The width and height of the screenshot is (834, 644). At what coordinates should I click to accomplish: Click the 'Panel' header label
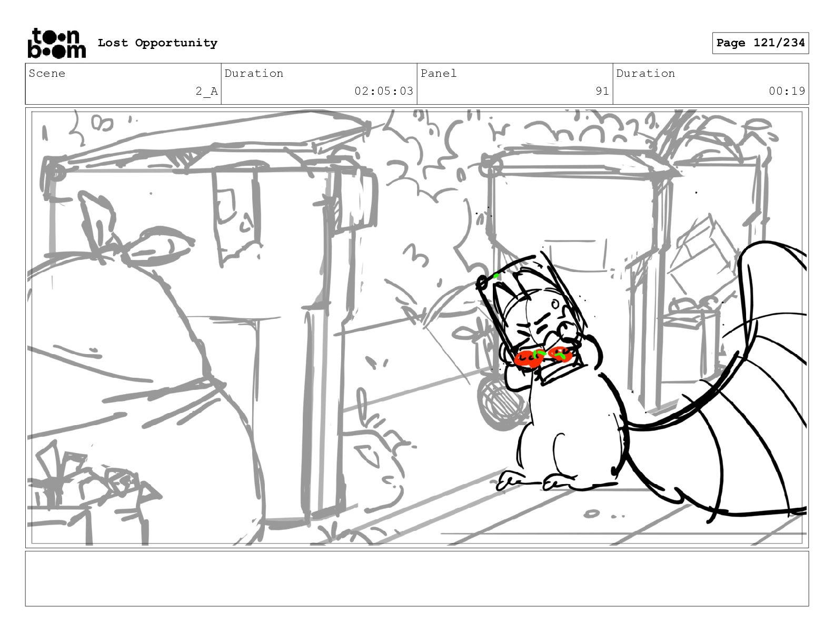(439, 73)
